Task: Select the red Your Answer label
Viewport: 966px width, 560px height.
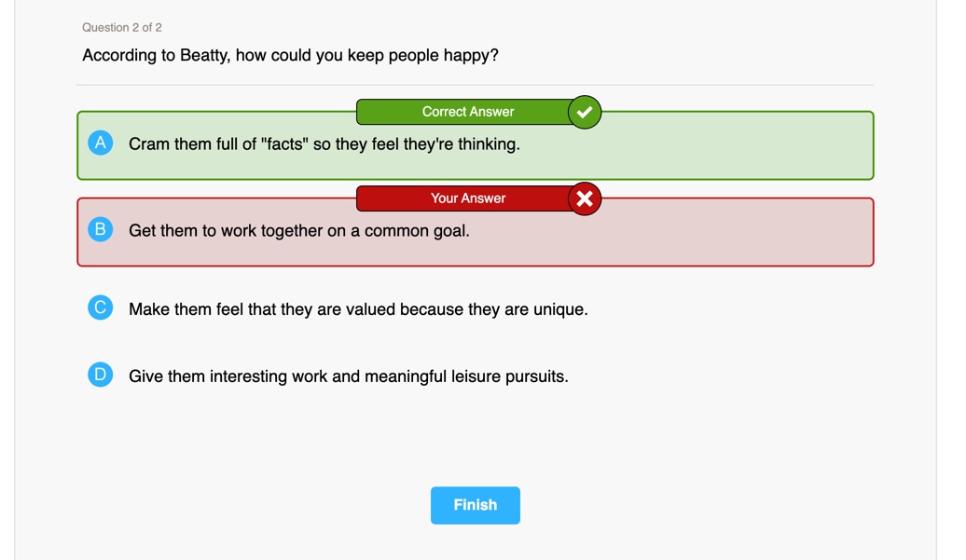Action: pyautogui.click(x=467, y=198)
